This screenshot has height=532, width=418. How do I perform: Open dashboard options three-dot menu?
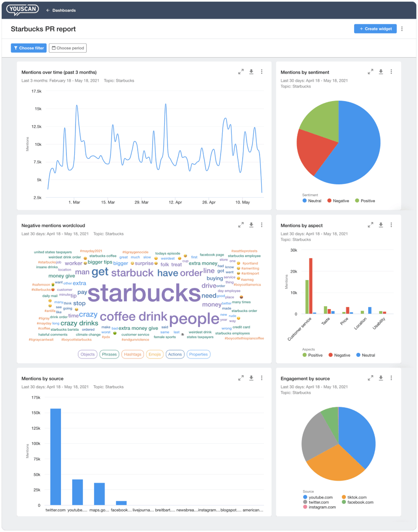point(402,29)
